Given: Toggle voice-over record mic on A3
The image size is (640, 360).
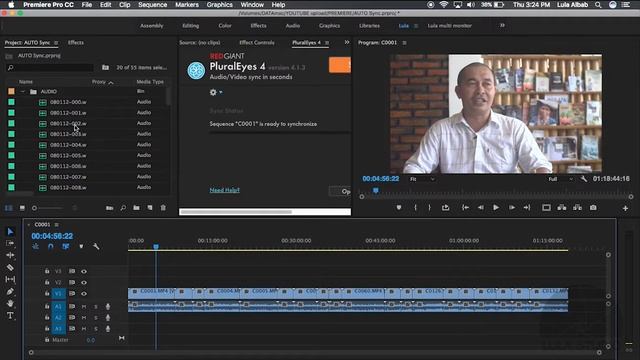Looking at the screenshot, I should (108, 329).
